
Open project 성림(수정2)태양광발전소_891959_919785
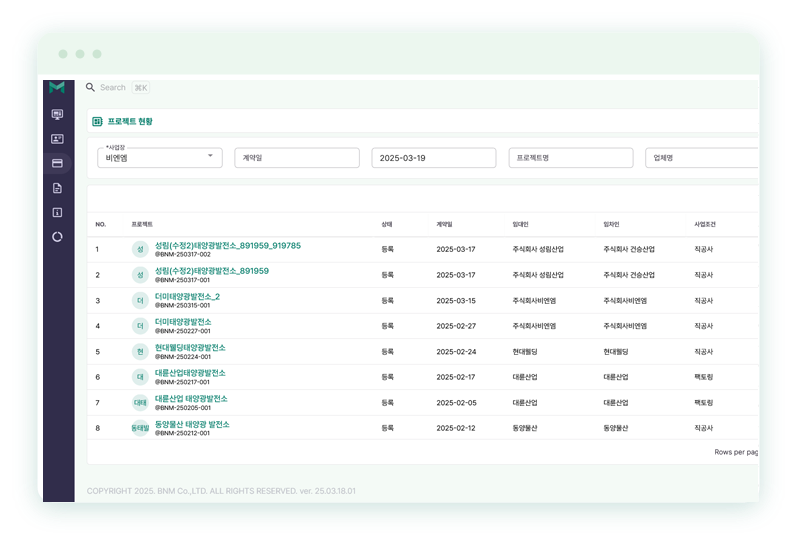pyautogui.click(x=227, y=245)
